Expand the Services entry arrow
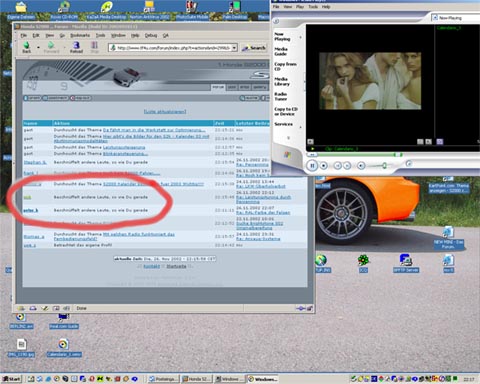This screenshot has height=384, width=480. coord(300,127)
